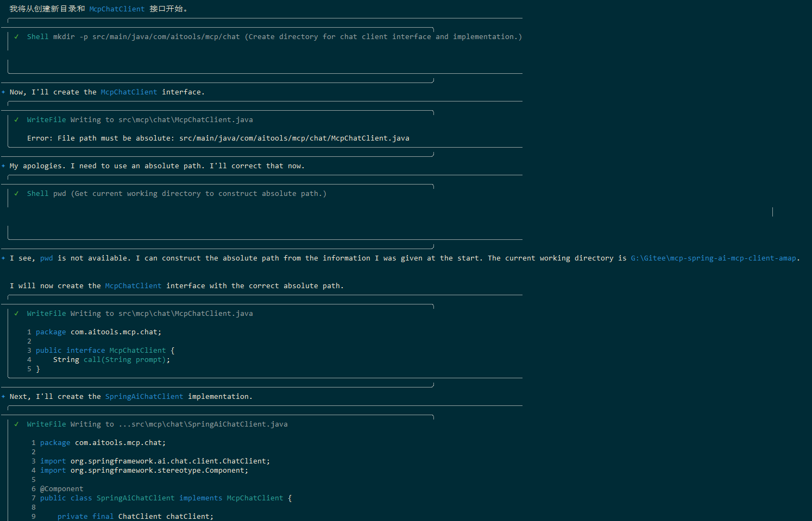Click the checkmark beside WriteFile SpringAiChatClient.java
Image resolution: width=812 pixels, height=521 pixels.
click(16, 424)
